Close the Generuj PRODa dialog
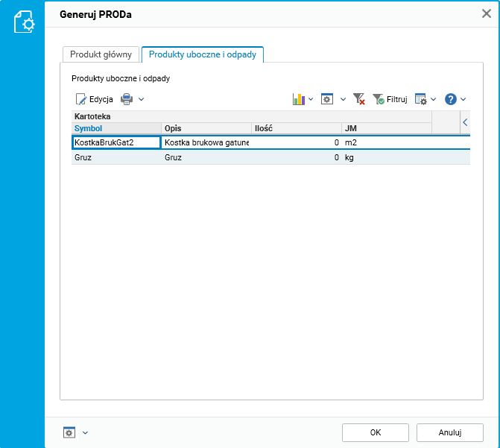The image size is (500, 448). coord(487,13)
